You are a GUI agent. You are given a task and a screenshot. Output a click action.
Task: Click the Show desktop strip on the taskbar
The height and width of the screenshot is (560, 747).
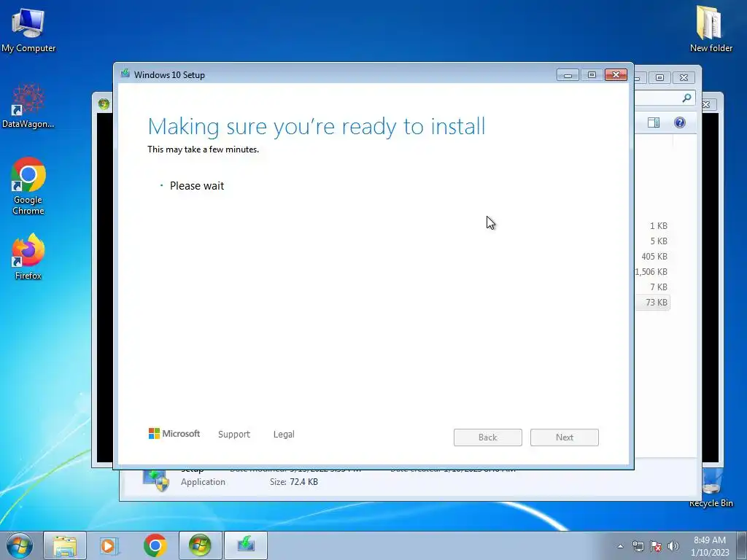(742, 545)
